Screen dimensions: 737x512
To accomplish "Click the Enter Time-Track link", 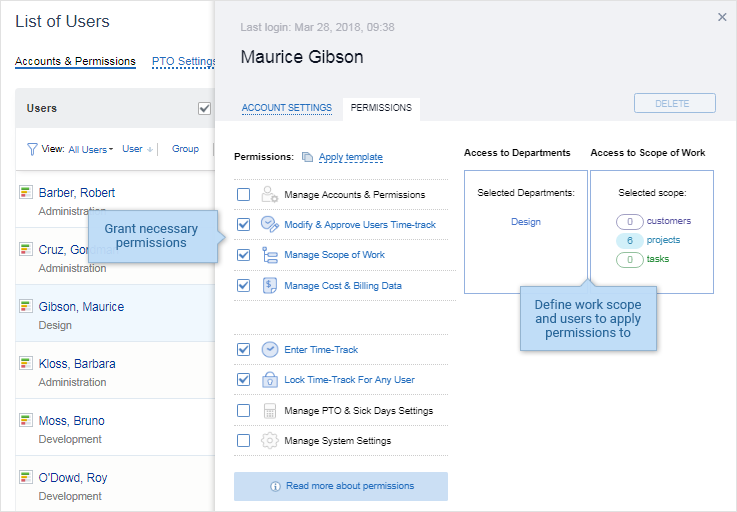I will pyautogui.click(x=321, y=350).
